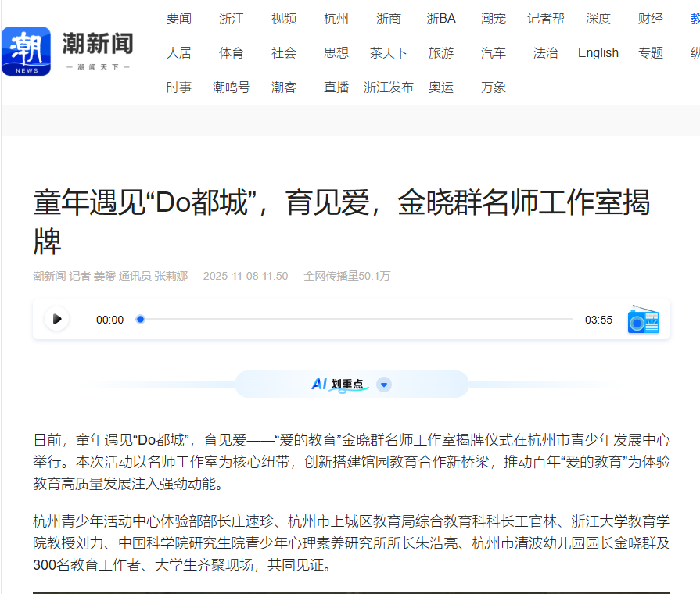Open the 要闻 navigation section
The height and width of the screenshot is (594, 700).
[x=179, y=19]
